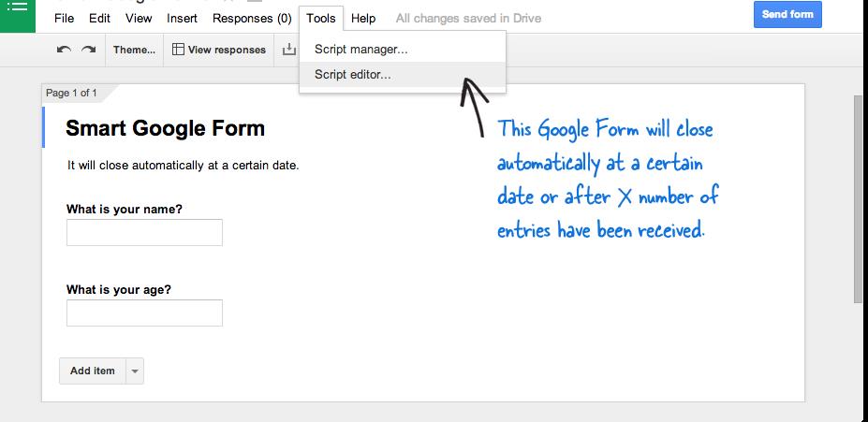The width and height of the screenshot is (868, 422).
Task: Open the Responses (0) menu
Action: (252, 19)
